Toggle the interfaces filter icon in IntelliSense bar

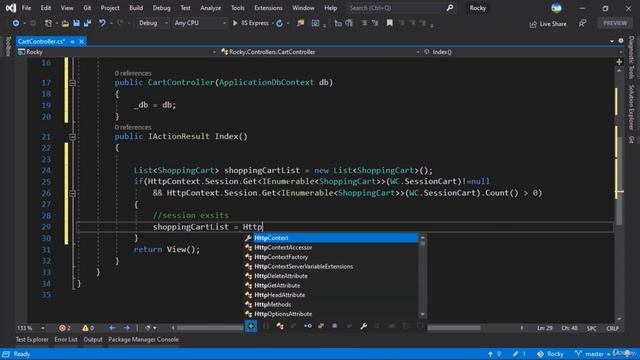click(308, 326)
